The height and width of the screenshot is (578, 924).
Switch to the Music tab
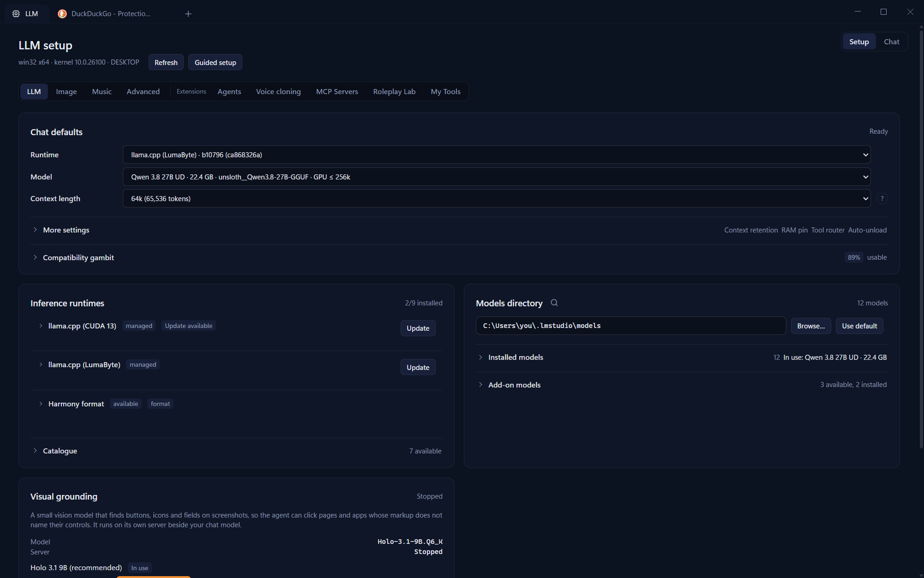pos(102,92)
